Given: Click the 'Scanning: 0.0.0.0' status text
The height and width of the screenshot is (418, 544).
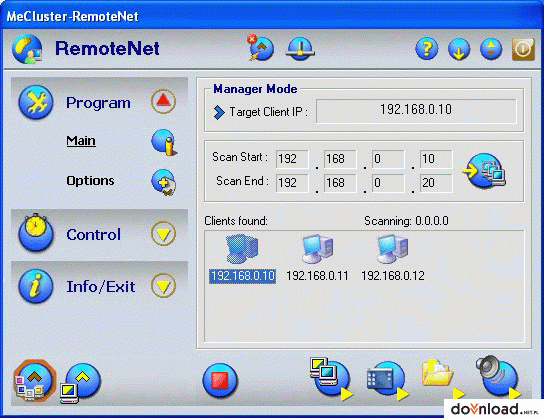Looking at the screenshot, I should point(406,221).
